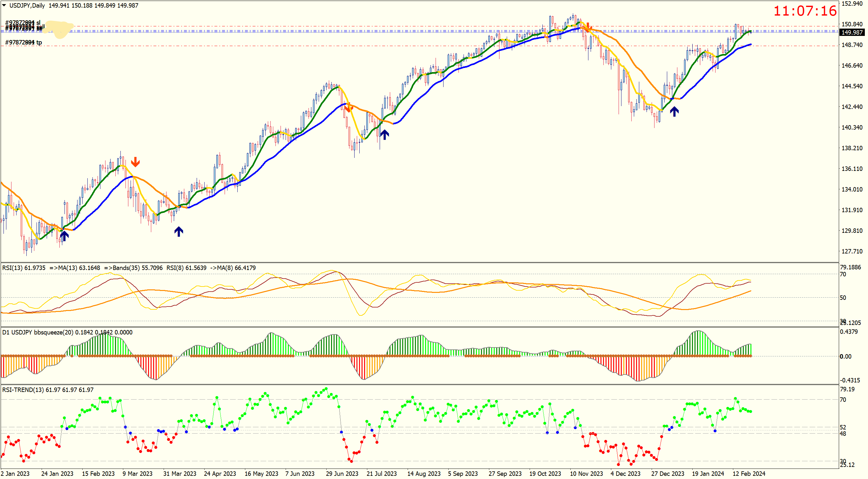
Task: Select the #97872 tp order label
Action: click(23, 43)
